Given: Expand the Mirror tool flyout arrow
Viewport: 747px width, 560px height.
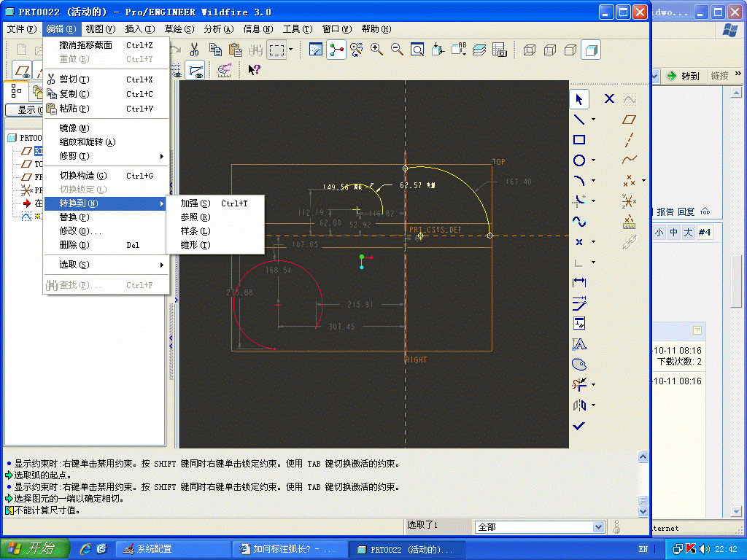Looking at the screenshot, I should (x=594, y=405).
